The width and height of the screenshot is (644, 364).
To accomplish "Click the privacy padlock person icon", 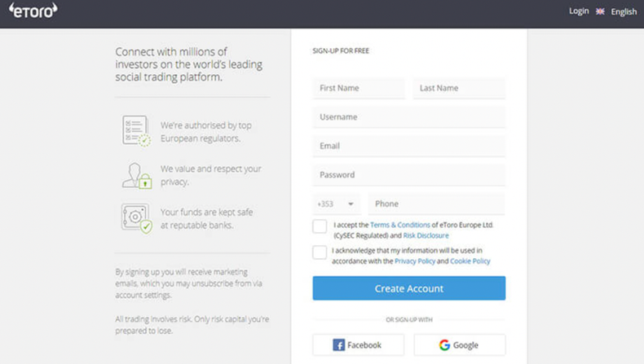I will 135,174.
